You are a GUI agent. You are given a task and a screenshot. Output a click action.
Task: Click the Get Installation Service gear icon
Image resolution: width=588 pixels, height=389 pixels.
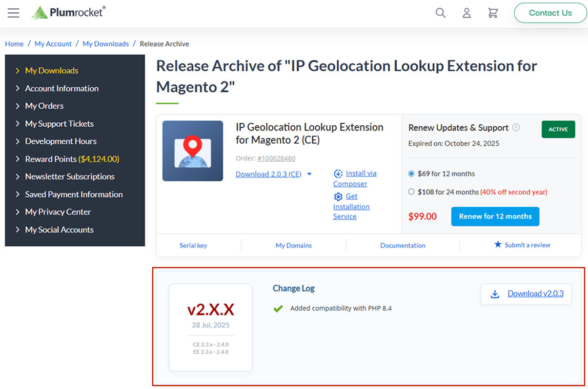338,196
